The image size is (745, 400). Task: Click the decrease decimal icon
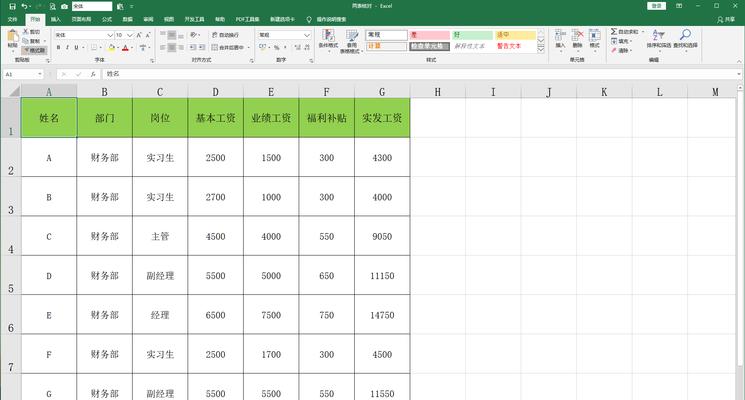click(307, 48)
